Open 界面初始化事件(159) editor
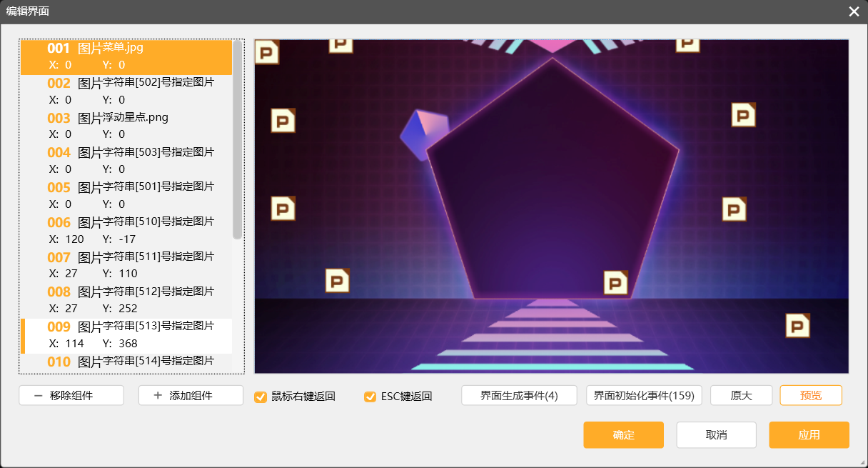Viewport: 868px width, 468px height. (644, 396)
